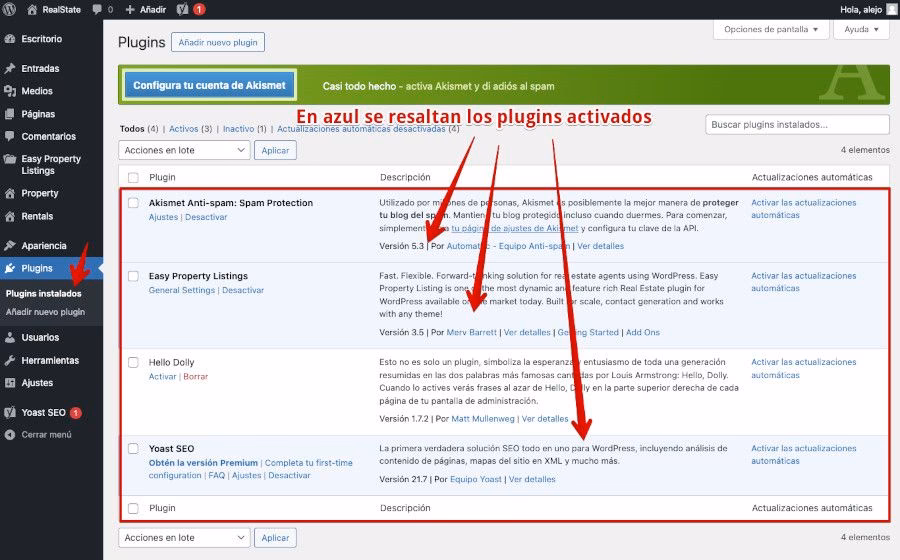Toggle the footer Plugin select-all checkbox
The height and width of the screenshot is (560, 900).
(x=133, y=508)
